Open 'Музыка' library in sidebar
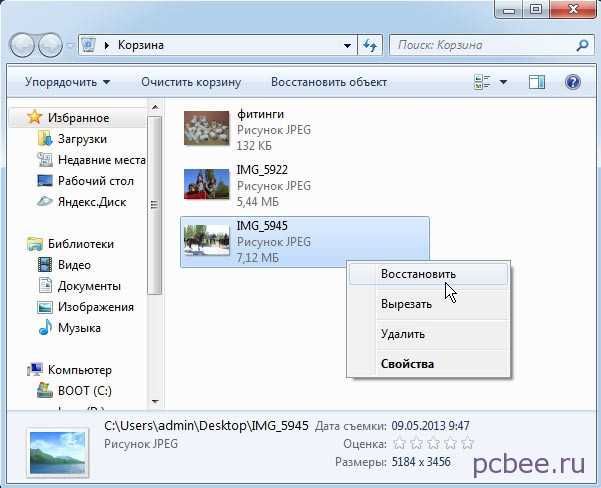The width and height of the screenshot is (601, 488). (79, 328)
